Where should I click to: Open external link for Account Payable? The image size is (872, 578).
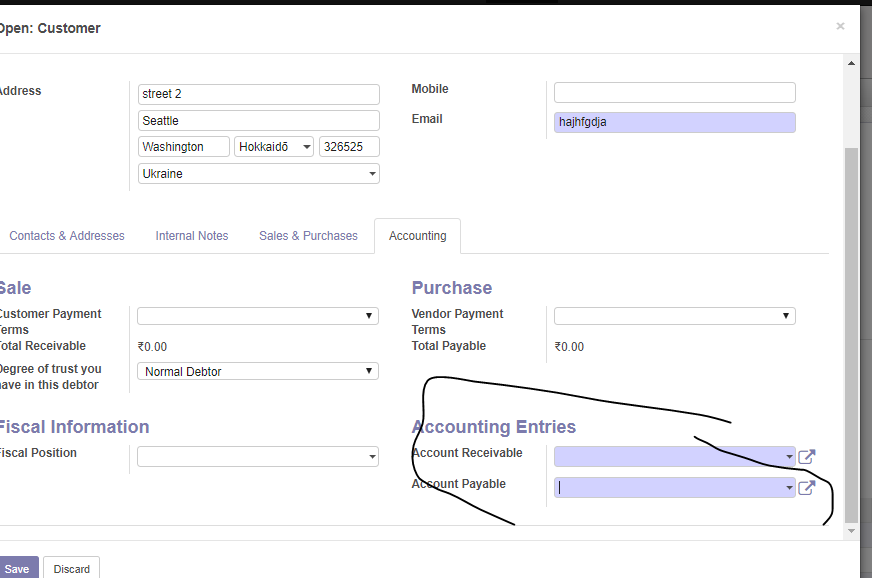[x=807, y=488]
